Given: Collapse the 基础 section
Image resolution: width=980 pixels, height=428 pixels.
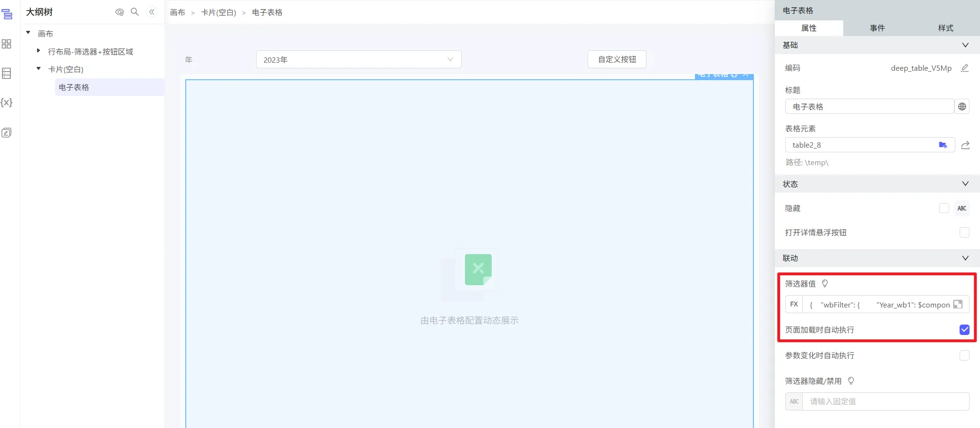Looking at the screenshot, I should click(965, 45).
